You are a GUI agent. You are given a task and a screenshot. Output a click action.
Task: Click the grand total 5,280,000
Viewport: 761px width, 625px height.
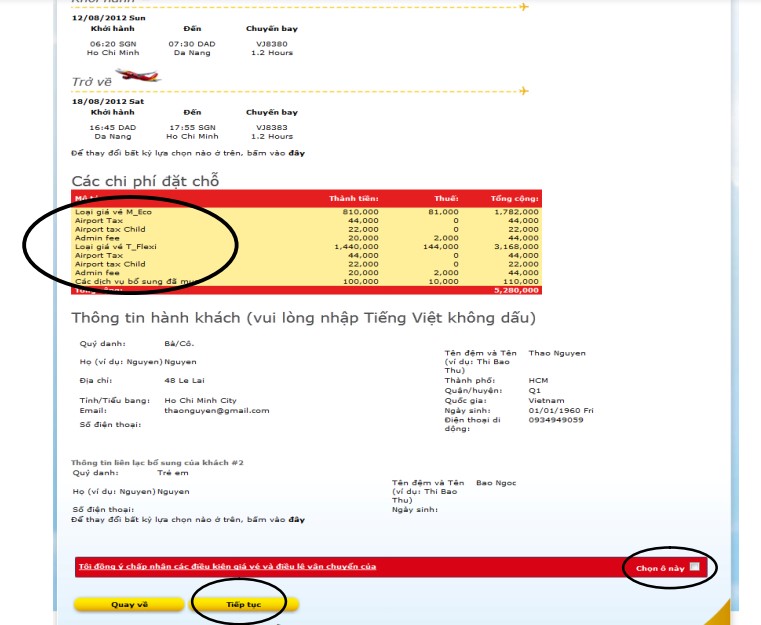click(x=517, y=290)
